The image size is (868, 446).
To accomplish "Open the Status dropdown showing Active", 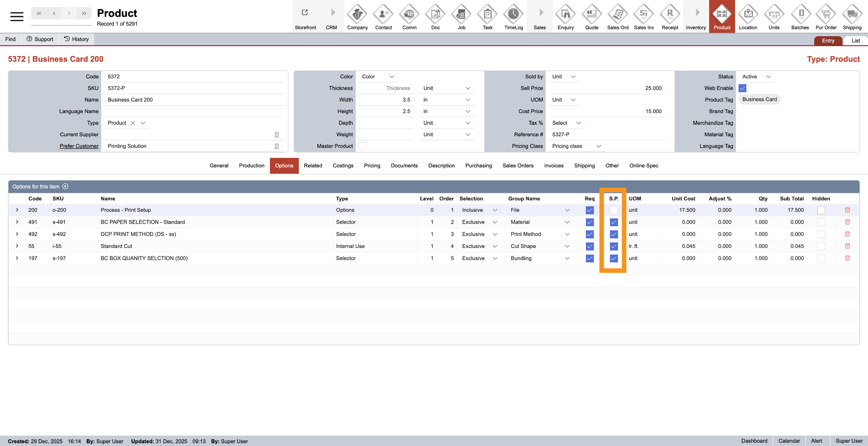I will (756, 77).
